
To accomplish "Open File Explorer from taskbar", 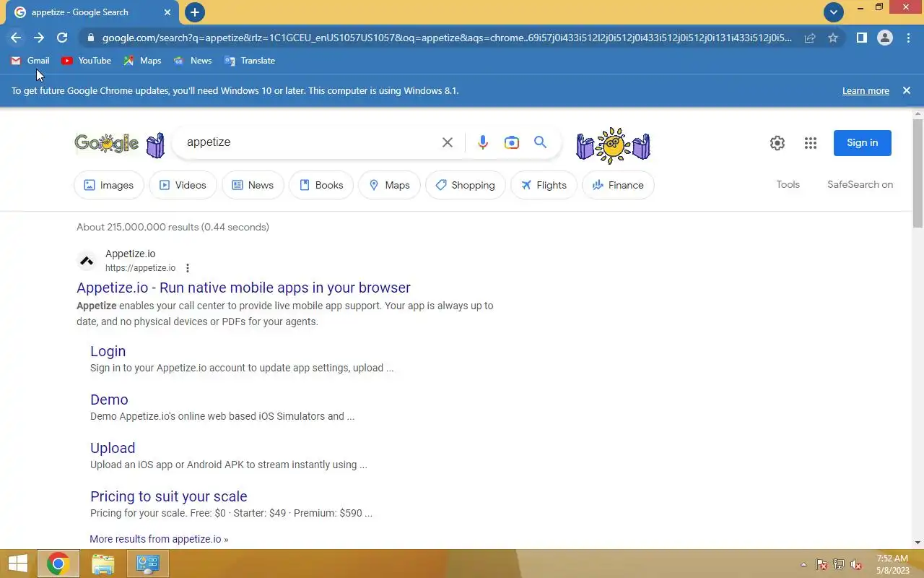I will (103, 564).
